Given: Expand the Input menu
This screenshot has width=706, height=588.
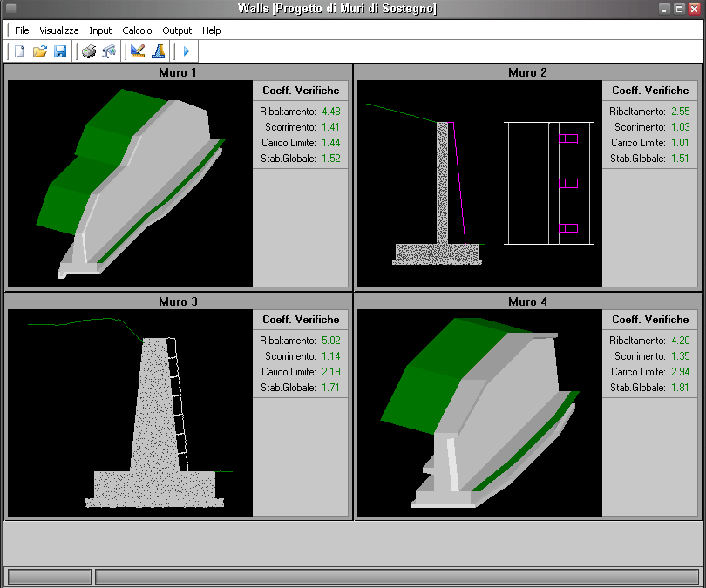Looking at the screenshot, I should pos(100,30).
